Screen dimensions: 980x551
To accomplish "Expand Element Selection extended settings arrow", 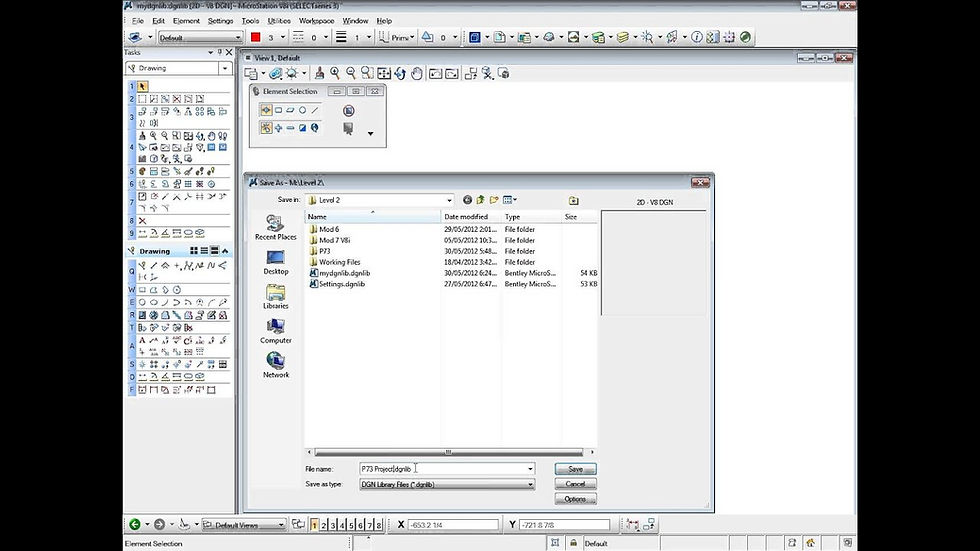I will point(371,134).
